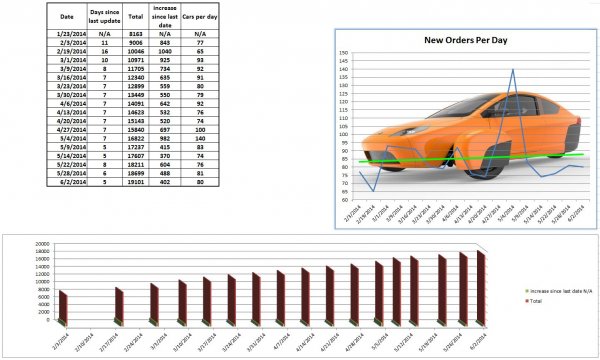Click the 'New Orders Per Day' chart title
The image size is (600, 360).
pos(466,40)
